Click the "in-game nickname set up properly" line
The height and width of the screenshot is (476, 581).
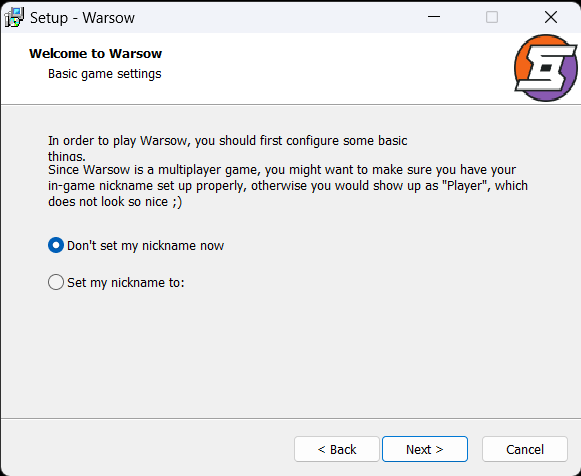tap(288, 186)
